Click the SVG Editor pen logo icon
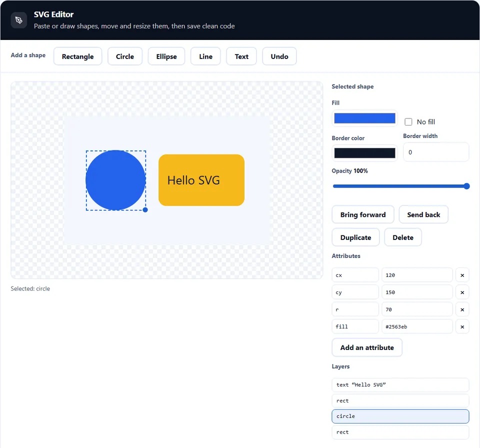This screenshot has width=480, height=448. coord(18,20)
